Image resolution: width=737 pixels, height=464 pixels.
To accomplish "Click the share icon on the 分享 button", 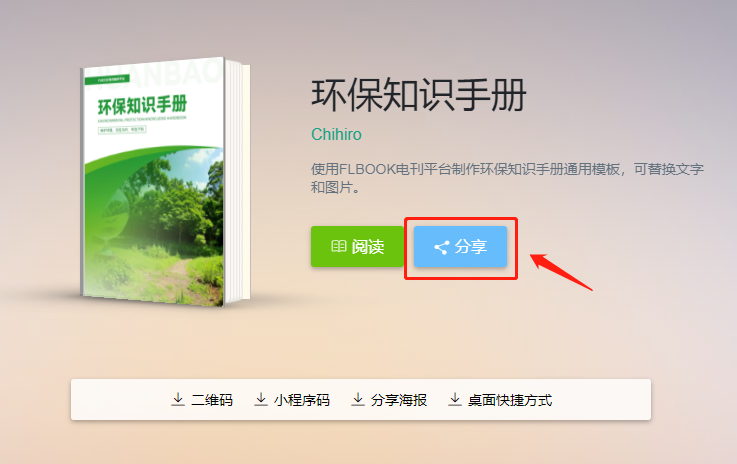I will 441,247.
